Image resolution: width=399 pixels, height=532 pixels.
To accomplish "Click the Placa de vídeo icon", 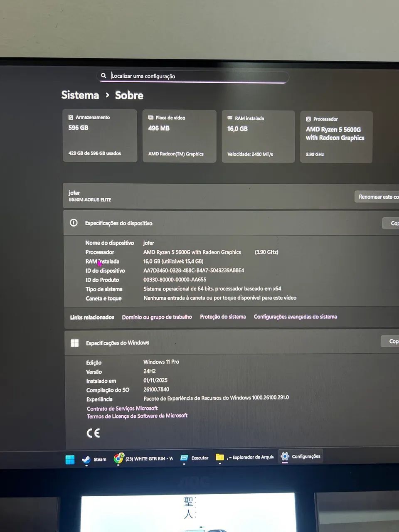I will (150, 118).
